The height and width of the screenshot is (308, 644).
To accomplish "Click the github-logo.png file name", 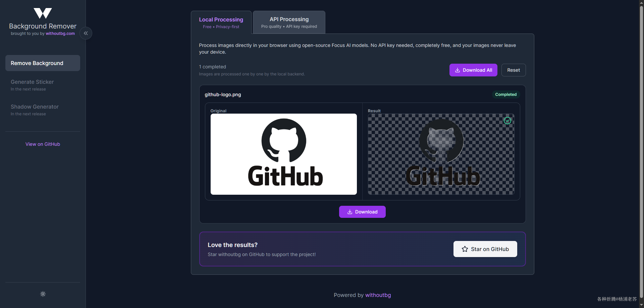I will click(223, 95).
